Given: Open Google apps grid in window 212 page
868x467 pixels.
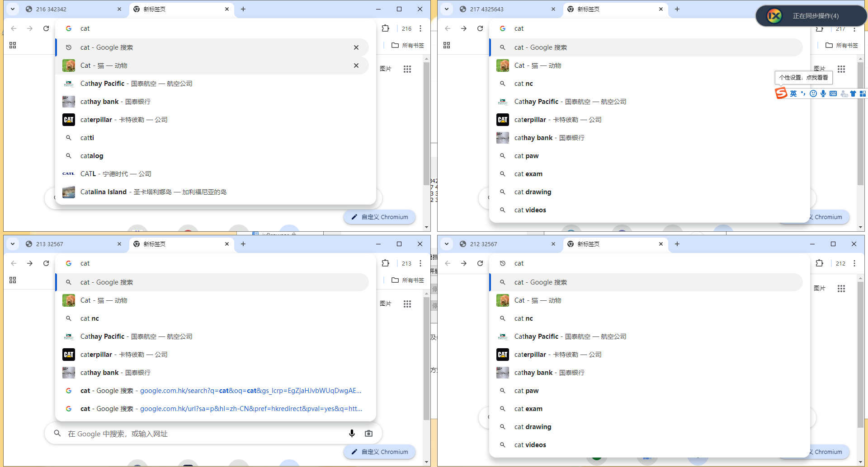Looking at the screenshot, I should pyautogui.click(x=841, y=289).
